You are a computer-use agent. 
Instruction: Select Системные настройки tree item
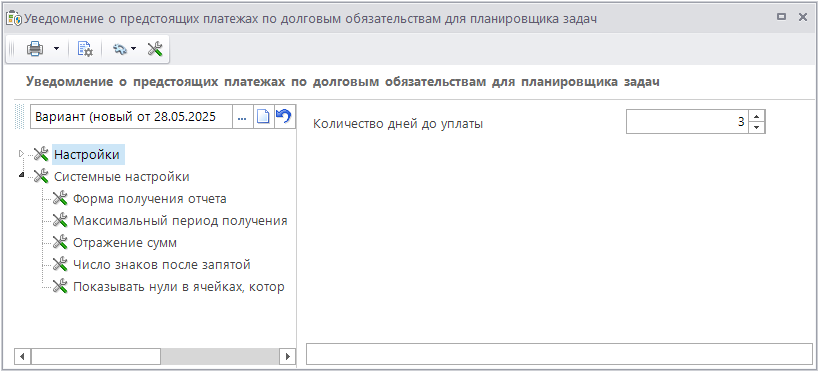pyautogui.click(x=122, y=177)
